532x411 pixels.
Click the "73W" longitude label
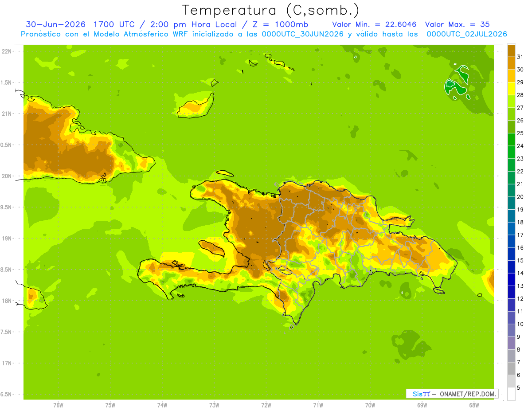pyautogui.click(x=214, y=405)
